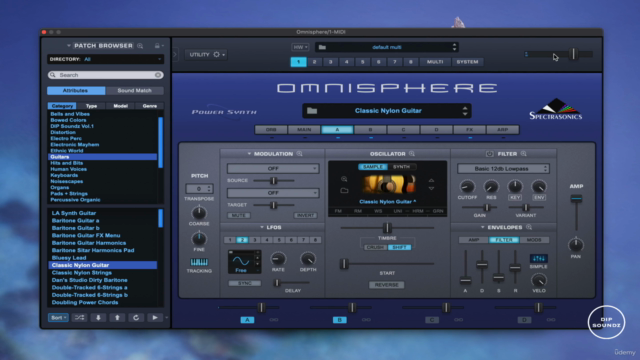Toggle the LFO Sync button
The height and width of the screenshot is (360, 640).
(x=244, y=283)
